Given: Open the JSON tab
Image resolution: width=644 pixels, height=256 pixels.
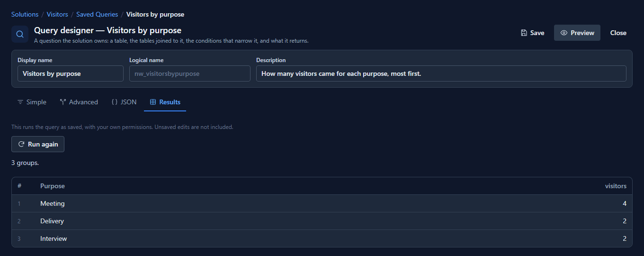Looking at the screenshot, I should click(124, 102).
